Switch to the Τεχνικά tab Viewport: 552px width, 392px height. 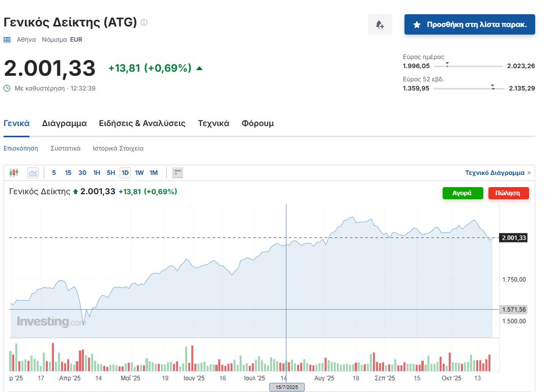point(213,124)
